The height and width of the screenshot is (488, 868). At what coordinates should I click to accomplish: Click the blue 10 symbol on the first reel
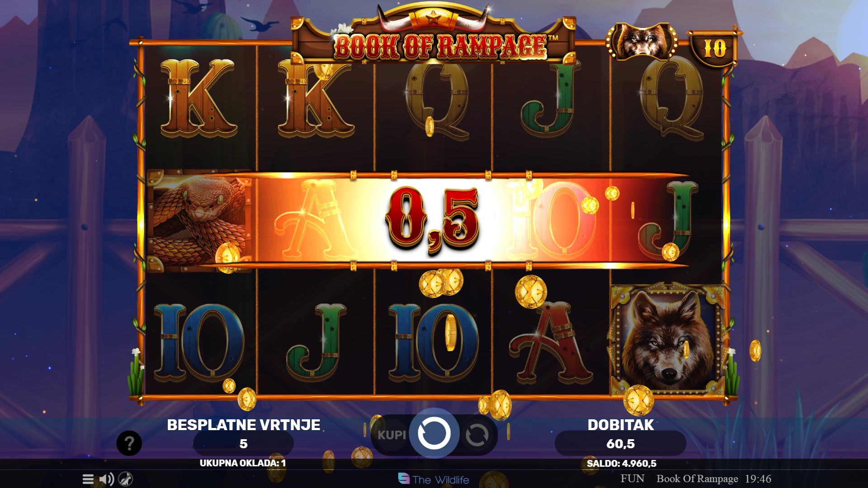(x=199, y=342)
